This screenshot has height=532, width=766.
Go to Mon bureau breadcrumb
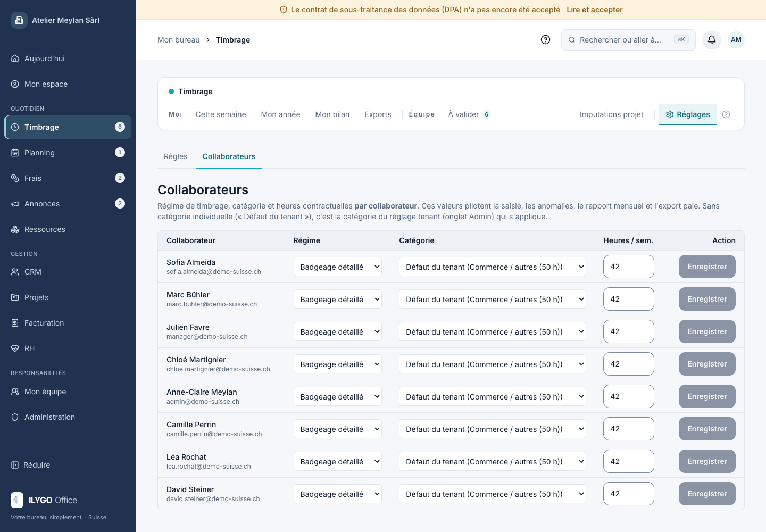(x=179, y=40)
